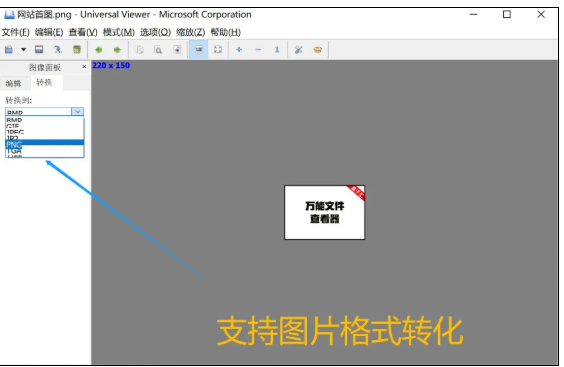Open the 文件(F) menu
This screenshot has width=564, height=367.
(x=15, y=32)
